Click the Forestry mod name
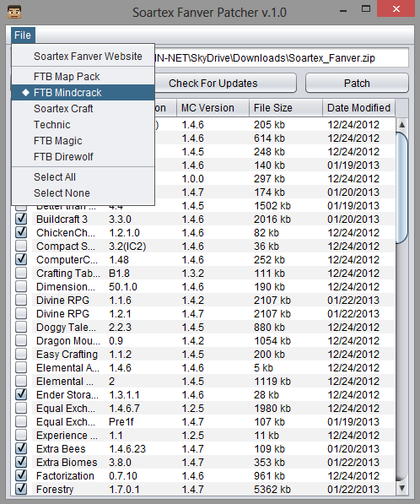The height and width of the screenshot is (504, 420). pos(55,489)
